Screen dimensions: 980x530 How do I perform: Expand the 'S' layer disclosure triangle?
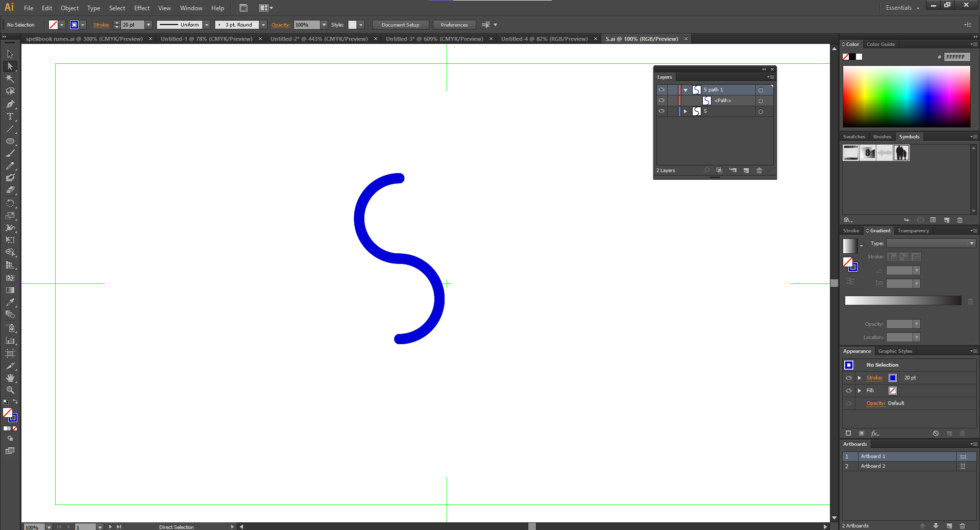tap(685, 111)
